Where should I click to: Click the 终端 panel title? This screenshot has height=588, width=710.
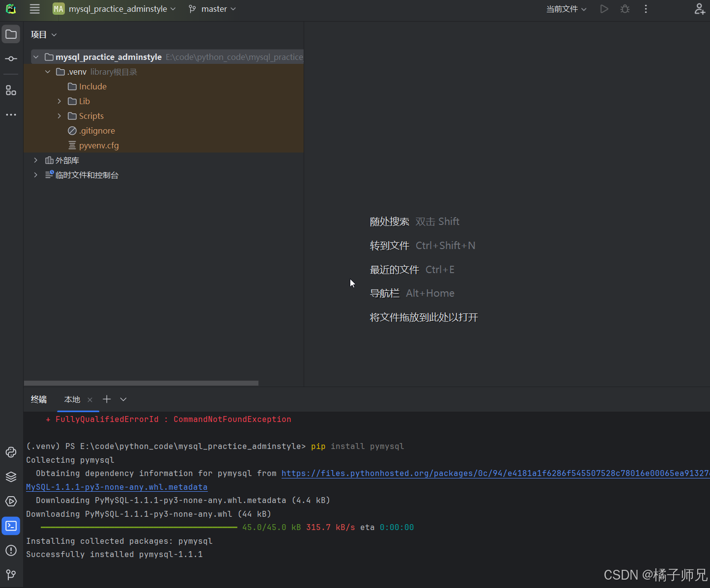point(39,399)
